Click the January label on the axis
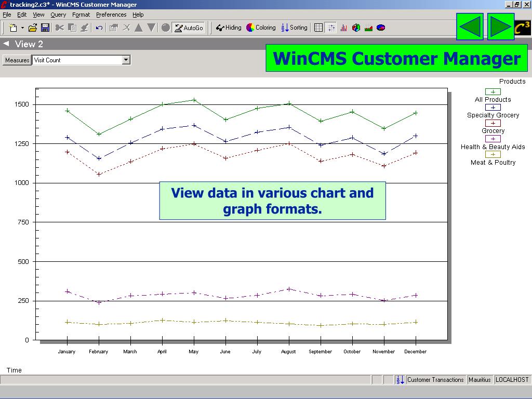Image resolution: width=532 pixels, height=399 pixels. 66,352
